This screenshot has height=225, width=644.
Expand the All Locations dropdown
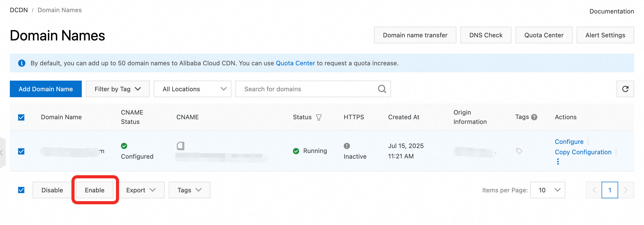tap(192, 89)
